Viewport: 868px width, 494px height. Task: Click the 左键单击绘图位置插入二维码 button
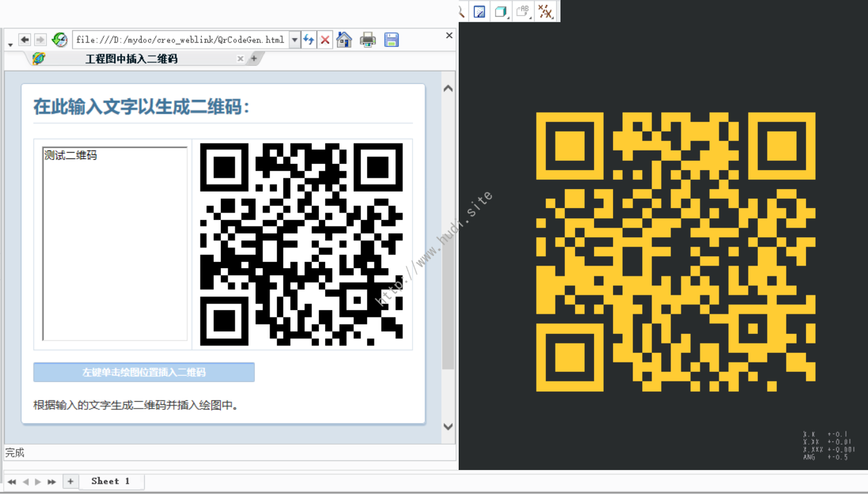(144, 373)
